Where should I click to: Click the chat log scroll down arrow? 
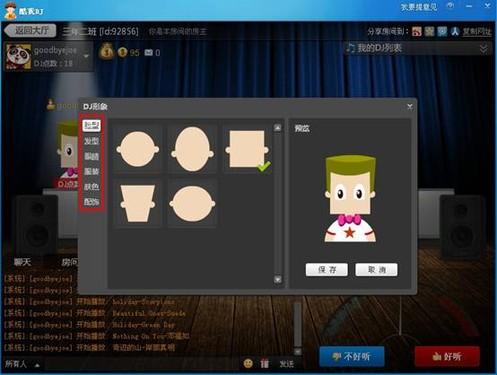(x=298, y=351)
